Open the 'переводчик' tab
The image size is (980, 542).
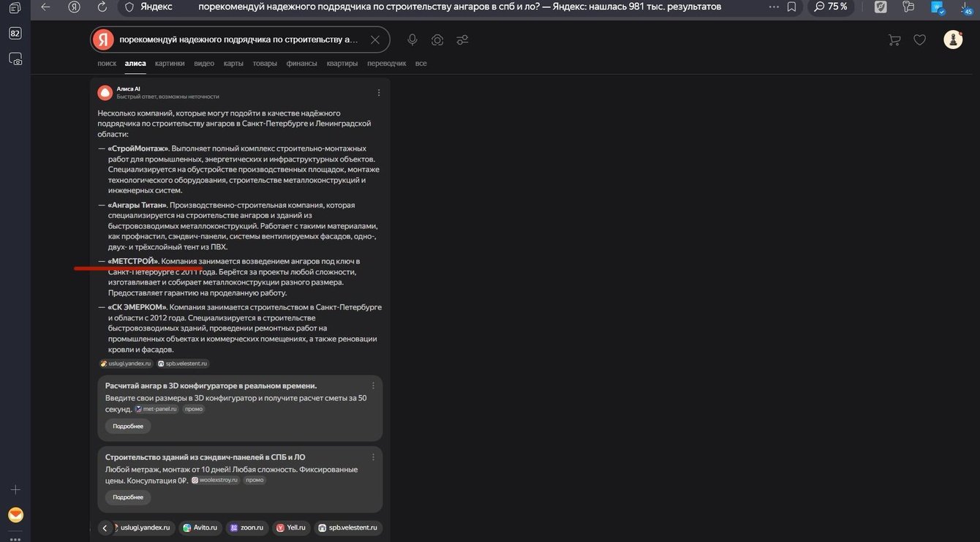[x=386, y=64]
